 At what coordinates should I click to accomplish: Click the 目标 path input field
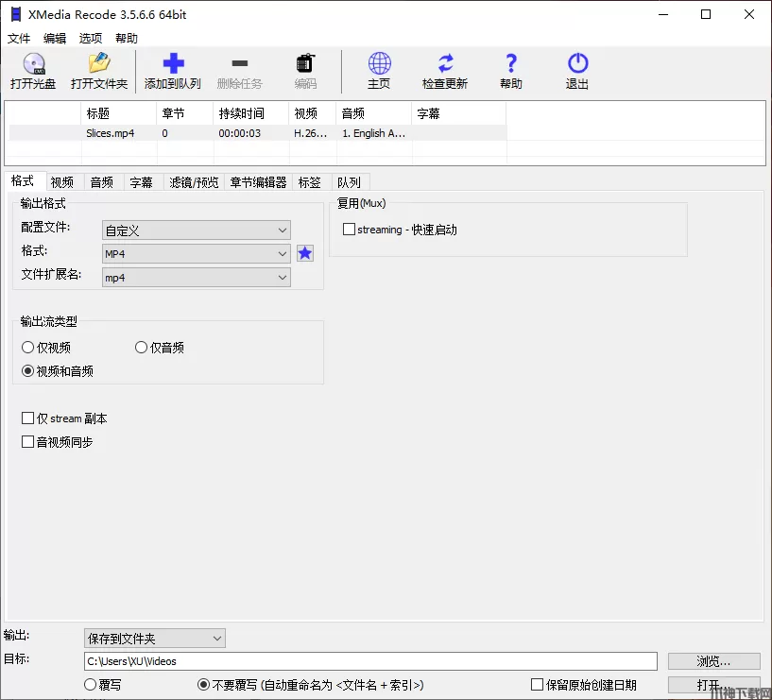click(370, 661)
